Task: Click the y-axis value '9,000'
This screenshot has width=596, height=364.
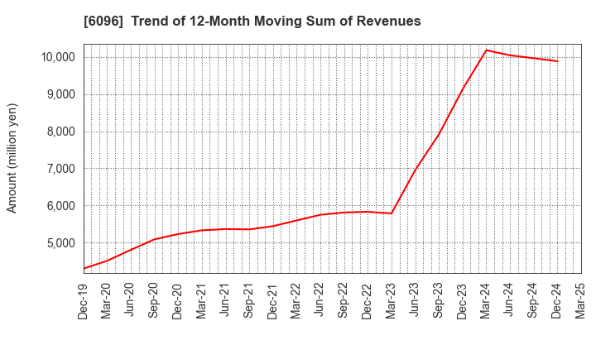Action: click(x=61, y=94)
